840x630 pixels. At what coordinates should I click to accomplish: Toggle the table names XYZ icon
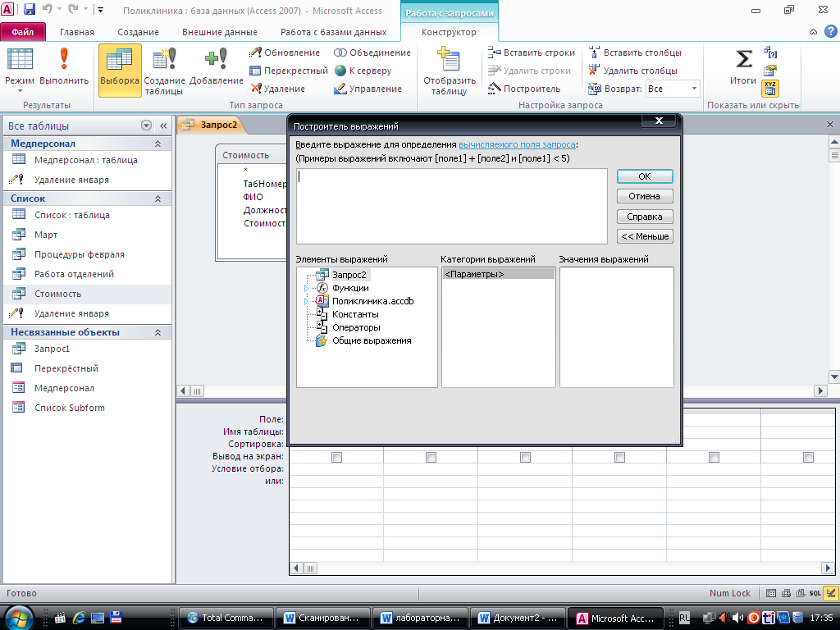pyautogui.click(x=770, y=89)
